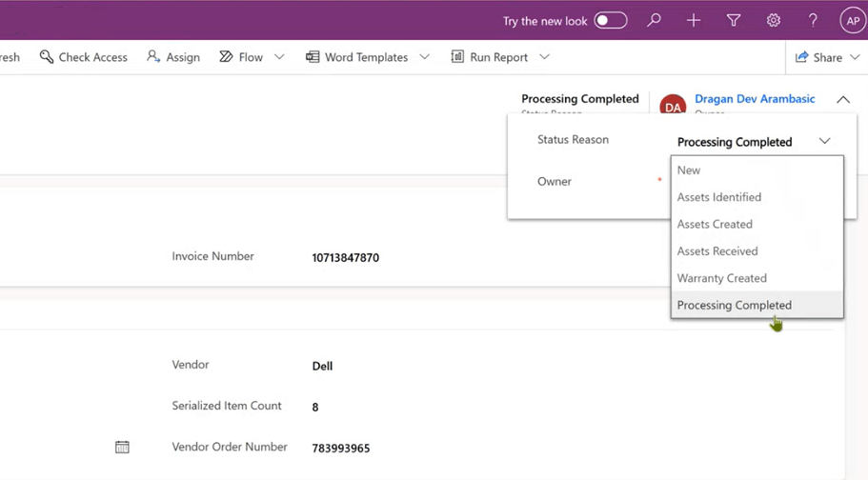Screen dimensions: 868x480
Task: Open the advanced find filter icon
Action: 734,20
